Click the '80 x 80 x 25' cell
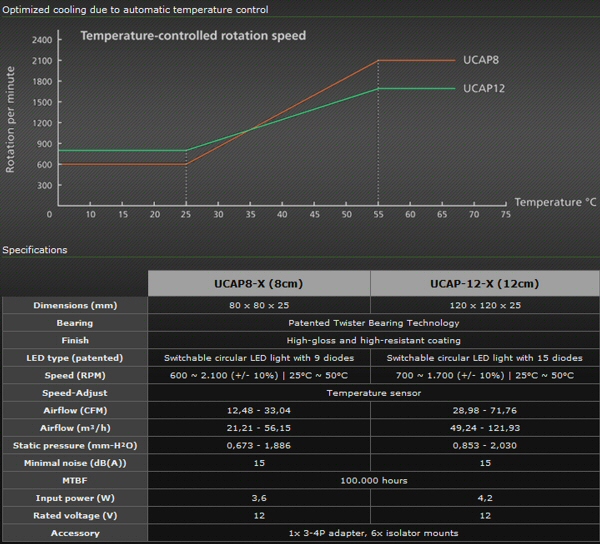The width and height of the screenshot is (600, 544). coord(259,305)
